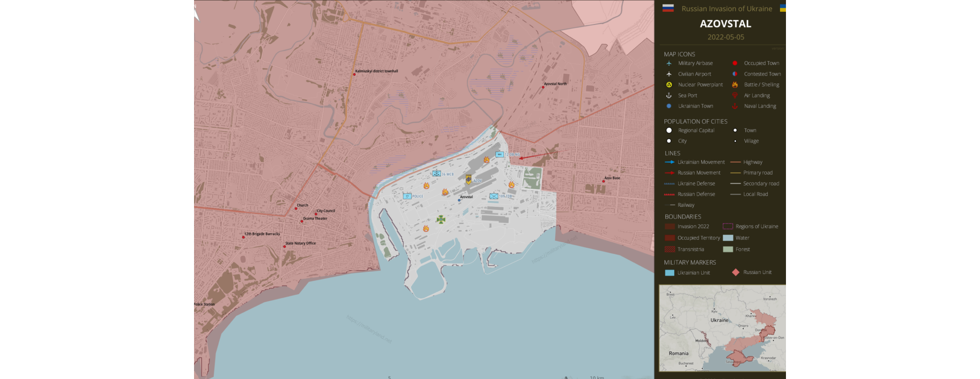Click the Secondary road legend label
980x379 pixels.
click(761, 183)
